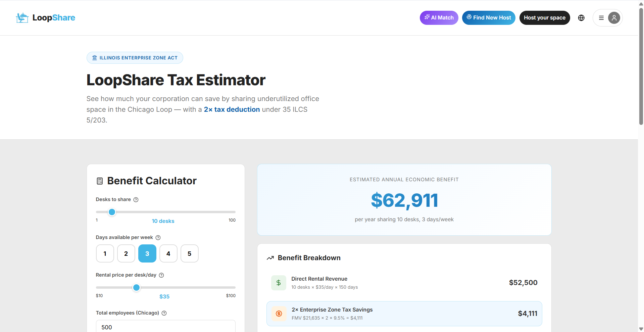The width and height of the screenshot is (644, 332).
Task: Click the 2× tax deduction link
Action: tap(232, 109)
